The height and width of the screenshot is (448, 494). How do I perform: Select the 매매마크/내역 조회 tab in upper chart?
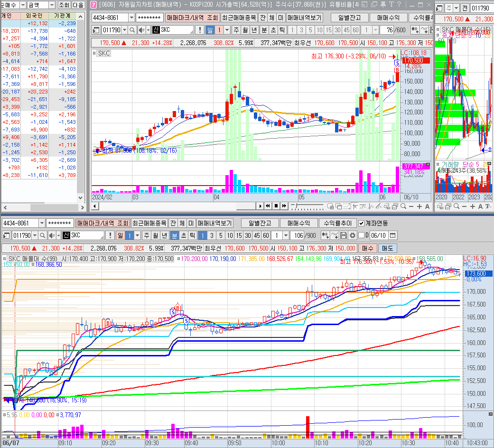[192, 18]
